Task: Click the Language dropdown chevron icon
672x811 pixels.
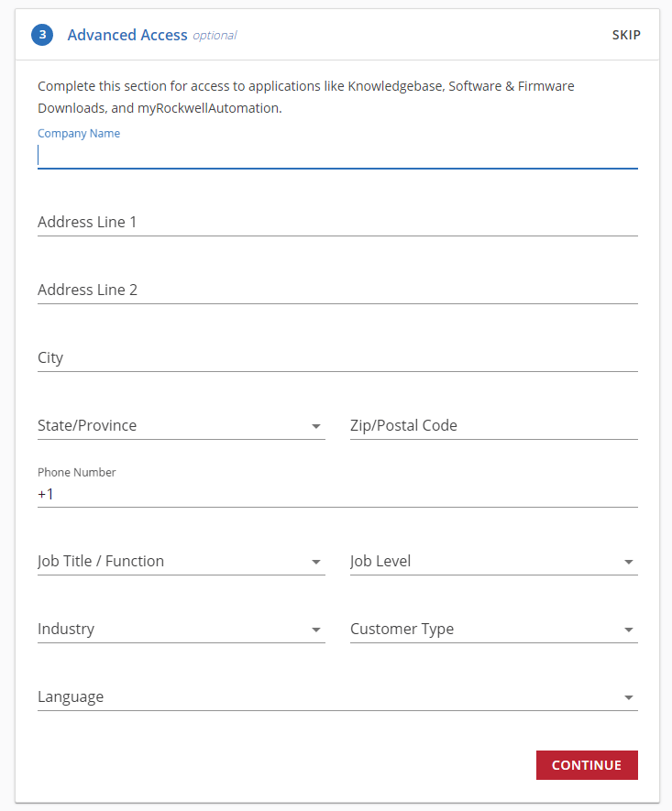Action: click(x=629, y=697)
